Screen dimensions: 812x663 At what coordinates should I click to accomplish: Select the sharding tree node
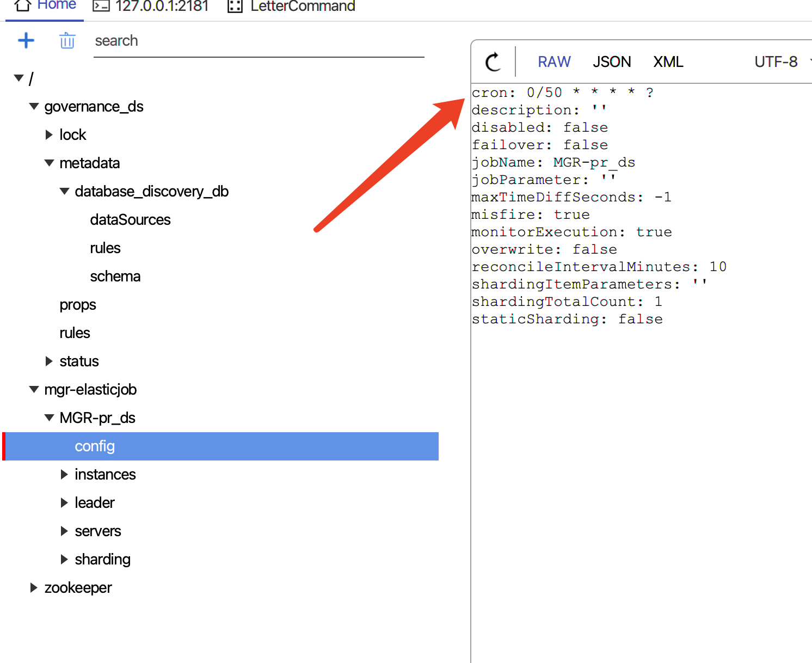[102, 560]
